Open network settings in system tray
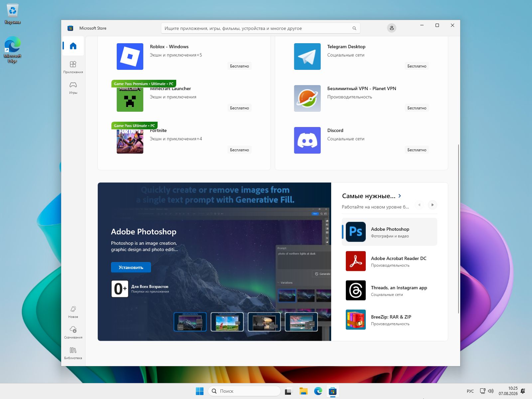Viewport: 532px width, 399px height. [482, 391]
